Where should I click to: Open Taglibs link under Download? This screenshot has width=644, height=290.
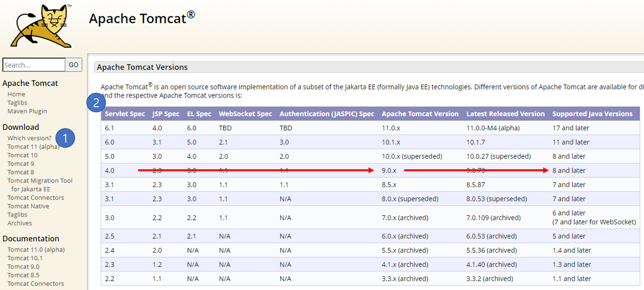pos(17,215)
